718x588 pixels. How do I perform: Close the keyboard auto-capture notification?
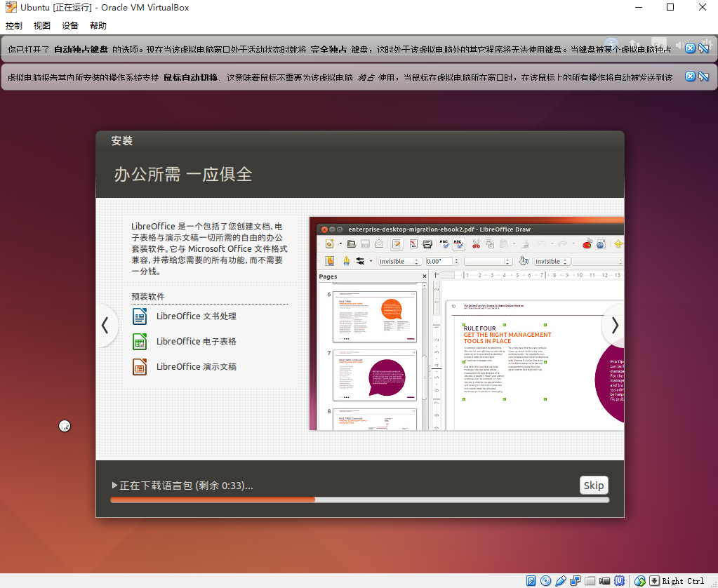point(690,48)
